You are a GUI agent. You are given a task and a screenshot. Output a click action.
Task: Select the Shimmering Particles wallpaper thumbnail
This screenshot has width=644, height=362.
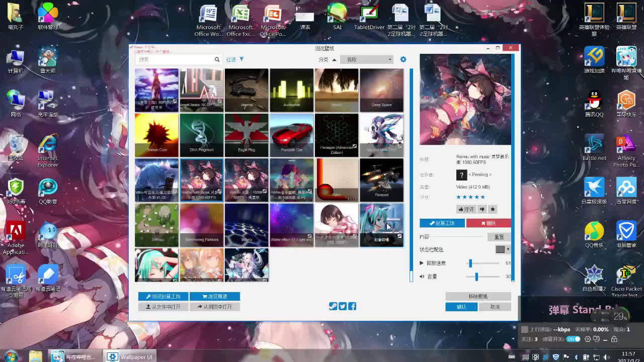pyautogui.click(x=201, y=225)
